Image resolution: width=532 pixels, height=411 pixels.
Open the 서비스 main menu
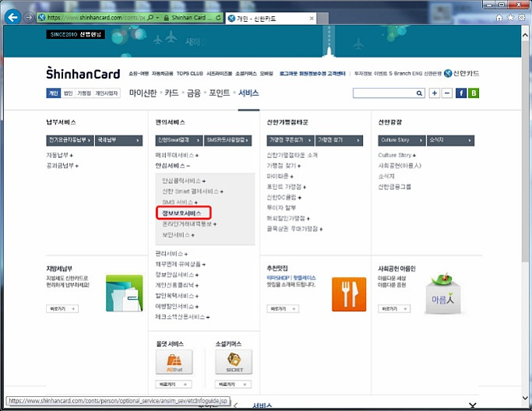(x=248, y=93)
